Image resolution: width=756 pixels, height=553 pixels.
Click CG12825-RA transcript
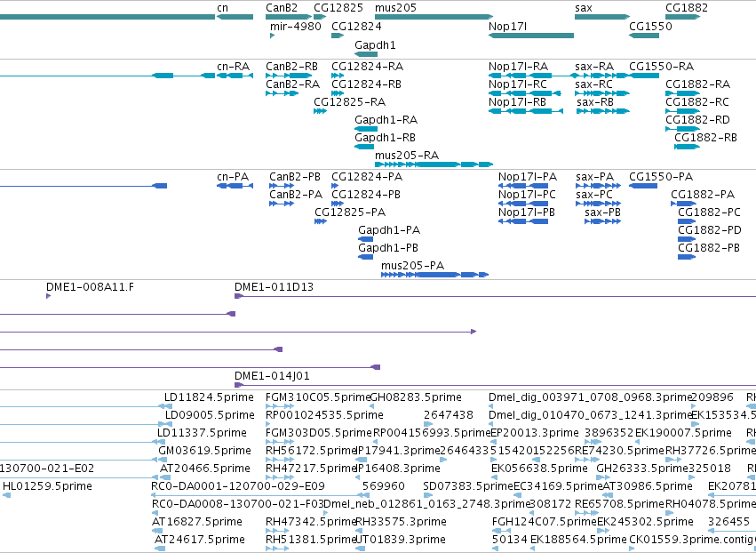320,111
